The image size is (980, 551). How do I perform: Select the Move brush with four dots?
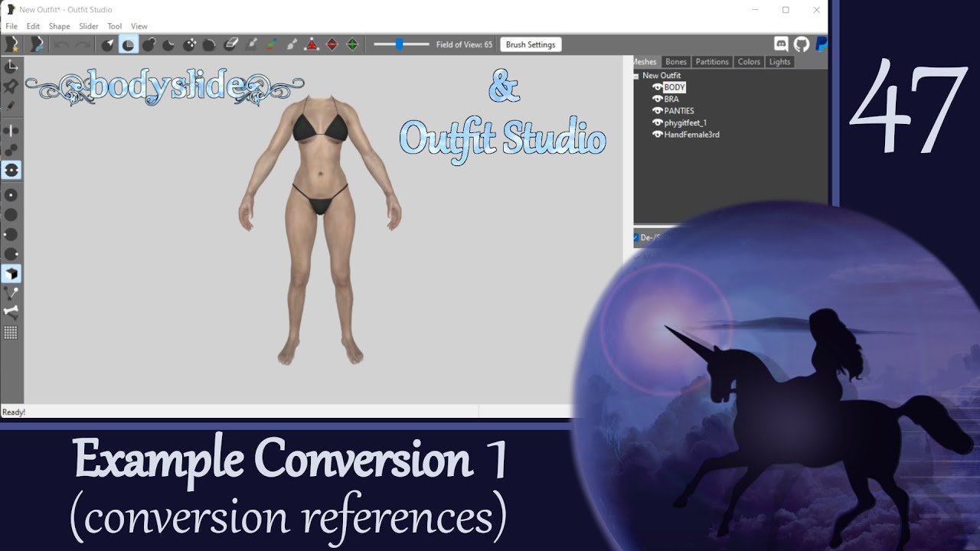coord(189,44)
